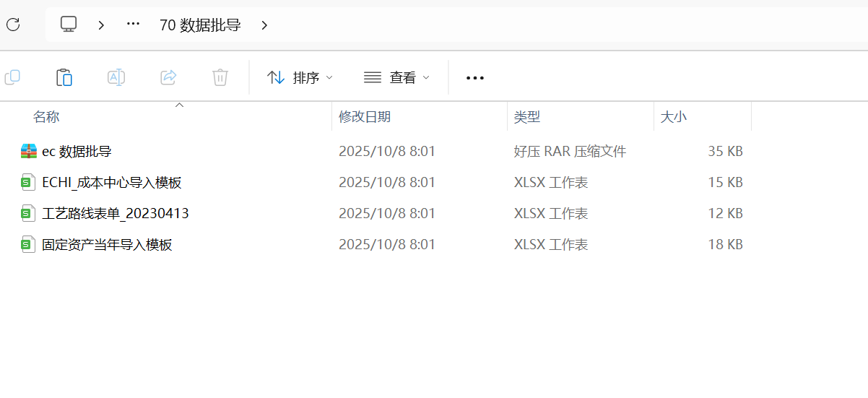
Task: Click the This PC monitor icon
Action: 69,25
